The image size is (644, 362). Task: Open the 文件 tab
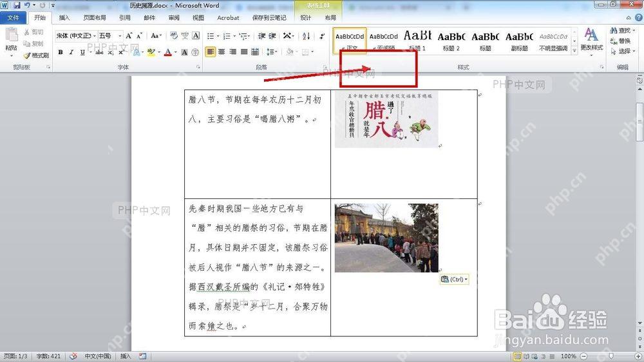point(13,17)
